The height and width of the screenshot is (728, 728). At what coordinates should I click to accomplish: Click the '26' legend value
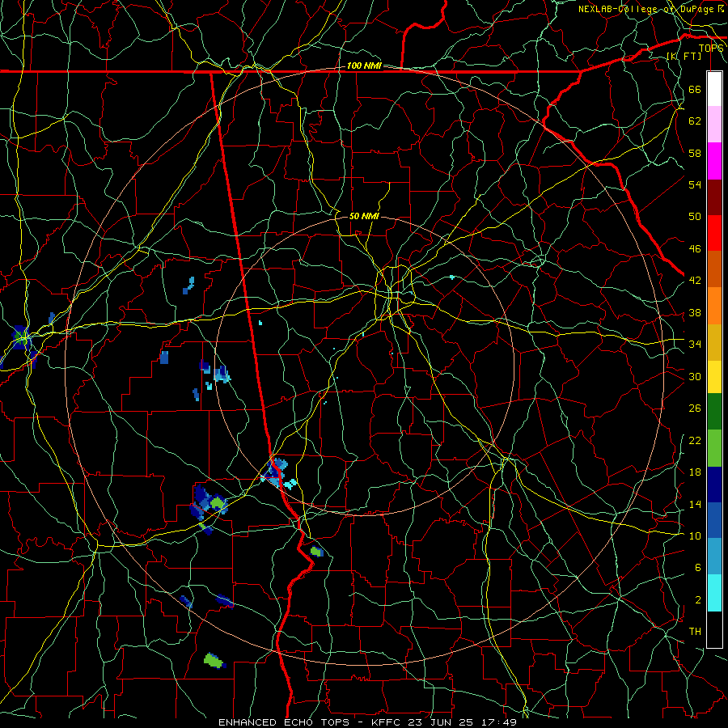pos(695,408)
